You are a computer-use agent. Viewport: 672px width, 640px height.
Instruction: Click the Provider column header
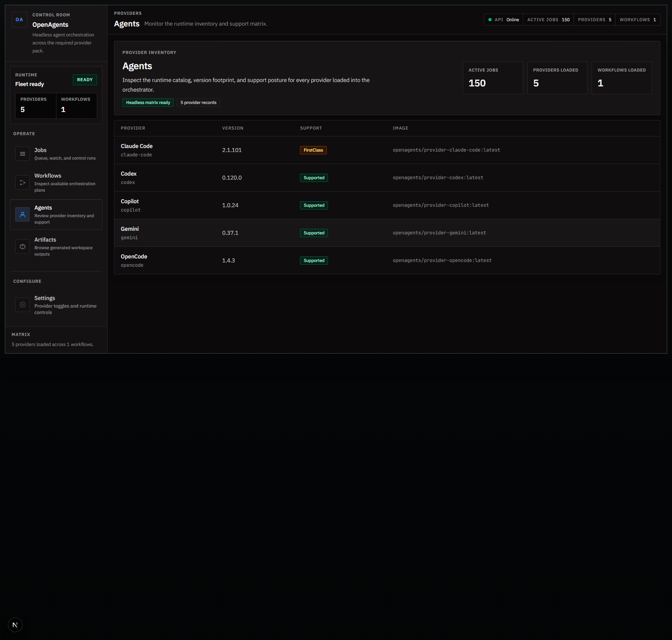click(x=133, y=128)
